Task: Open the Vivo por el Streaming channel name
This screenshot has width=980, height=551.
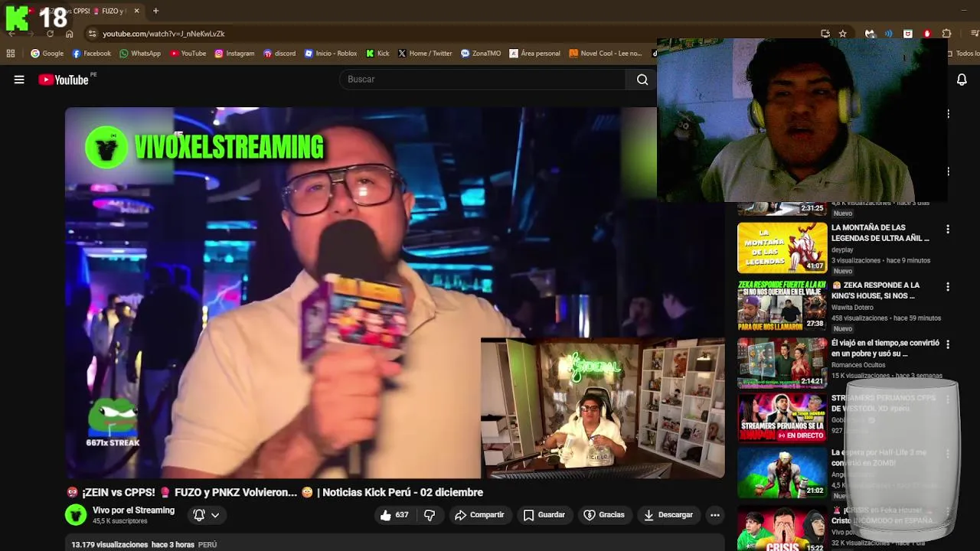Action: (133, 510)
